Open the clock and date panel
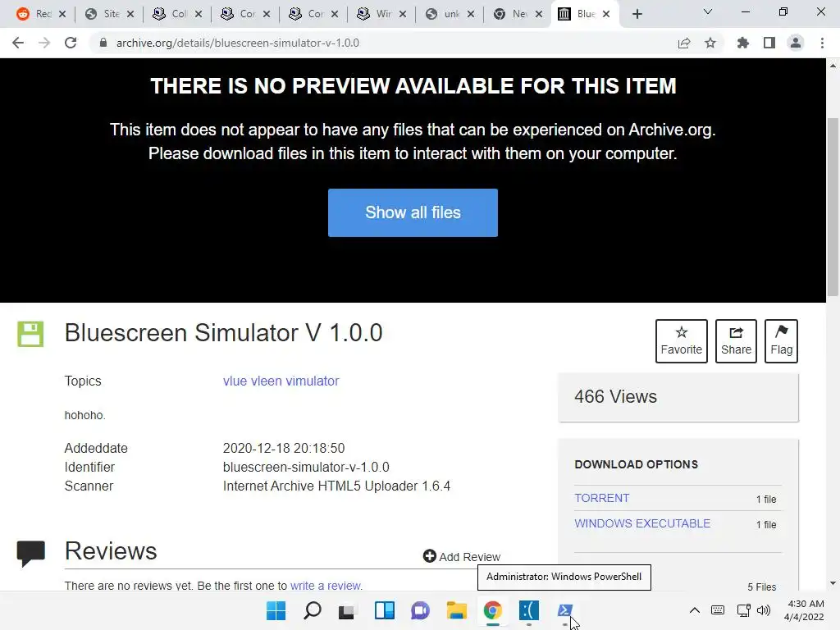 (805, 610)
